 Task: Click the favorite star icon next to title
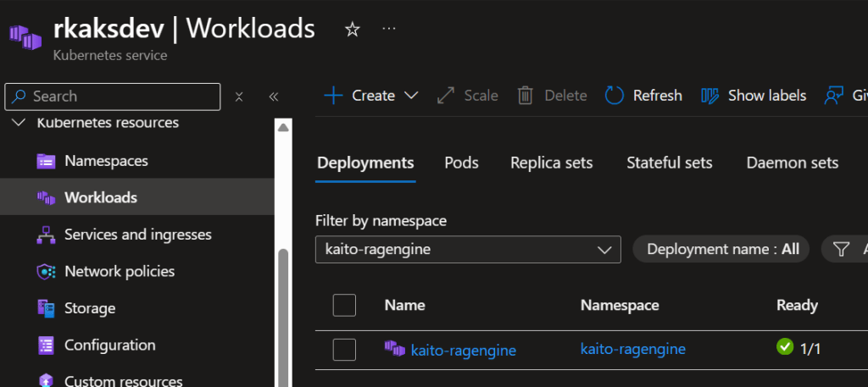pyautogui.click(x=353, y=30)
